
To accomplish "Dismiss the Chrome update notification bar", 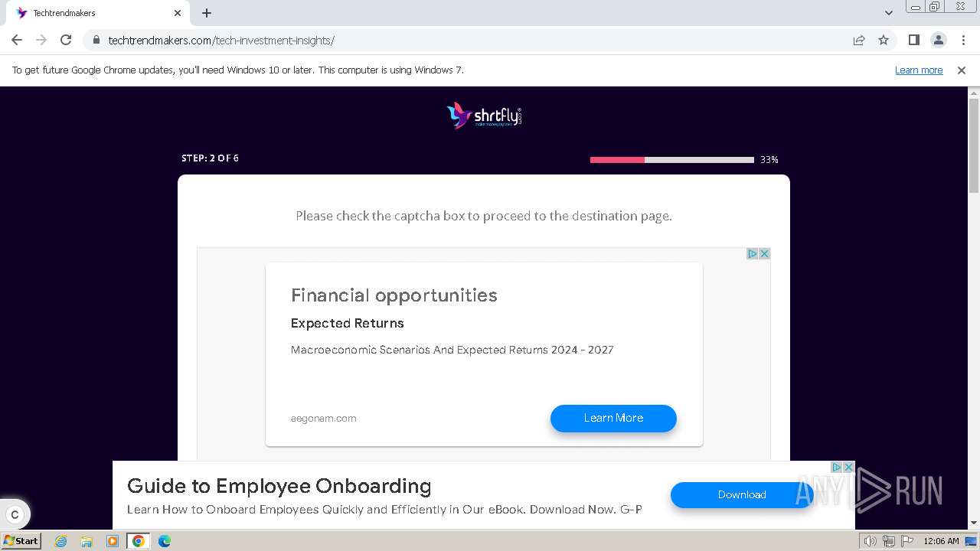I will pyautogui.click(x=962, y=70).
